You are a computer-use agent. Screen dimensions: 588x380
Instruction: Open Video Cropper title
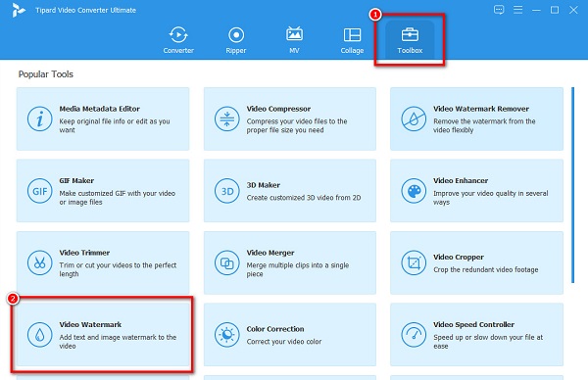pos(459,257)
